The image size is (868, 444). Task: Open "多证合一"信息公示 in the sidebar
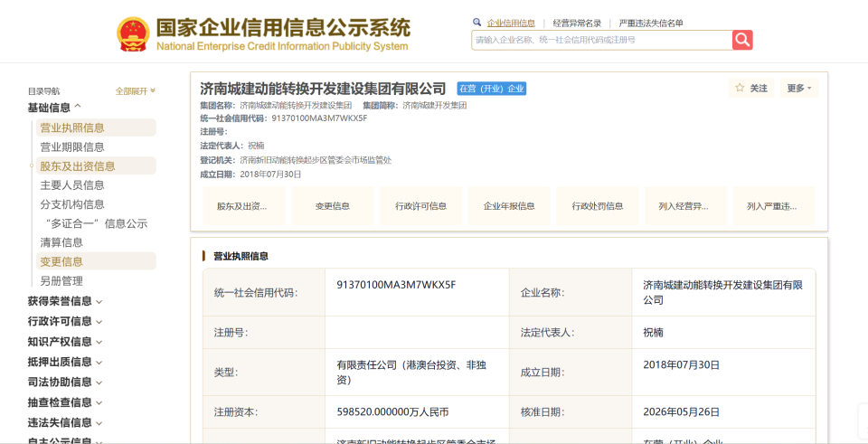coord(96,223)
